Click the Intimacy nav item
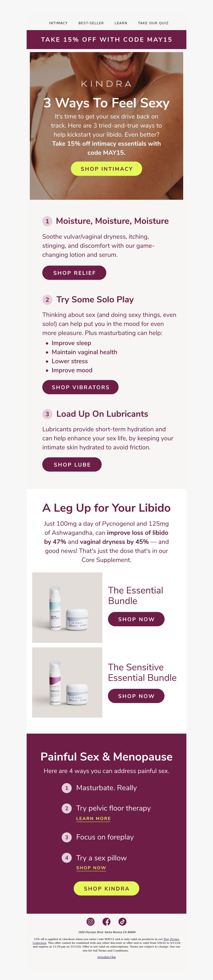This screenshot has width=213, height=980. pyautogui.click(x=58, y=23)
